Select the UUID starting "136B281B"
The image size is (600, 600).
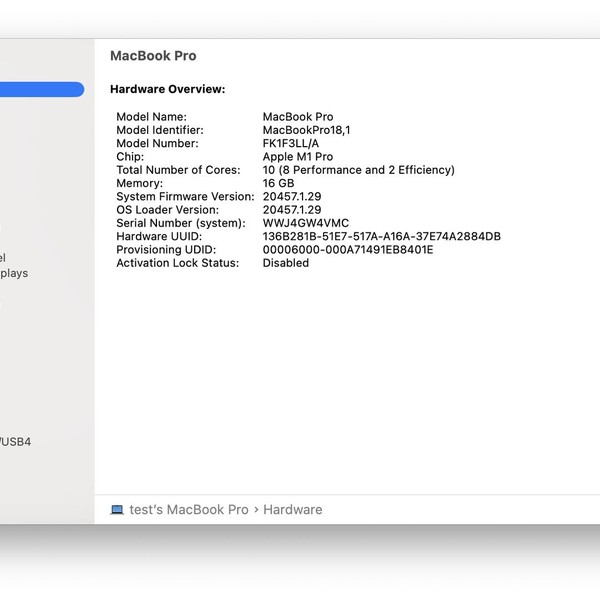[x=382, y=236]
